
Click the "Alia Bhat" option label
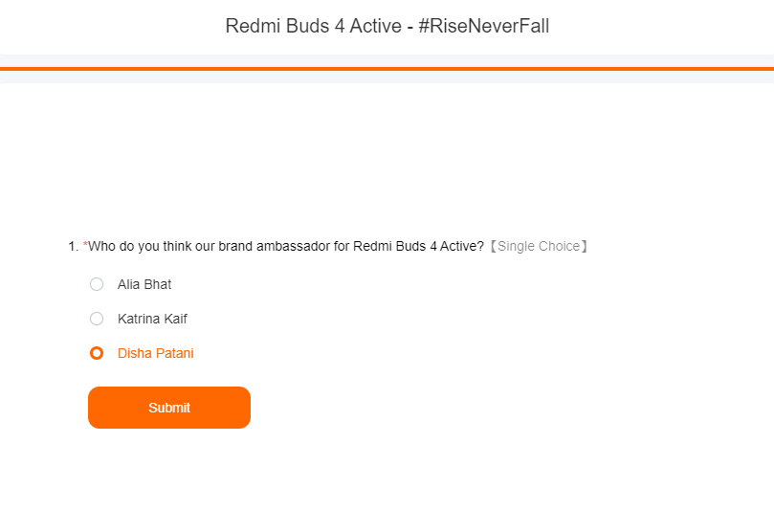[144, 284]
